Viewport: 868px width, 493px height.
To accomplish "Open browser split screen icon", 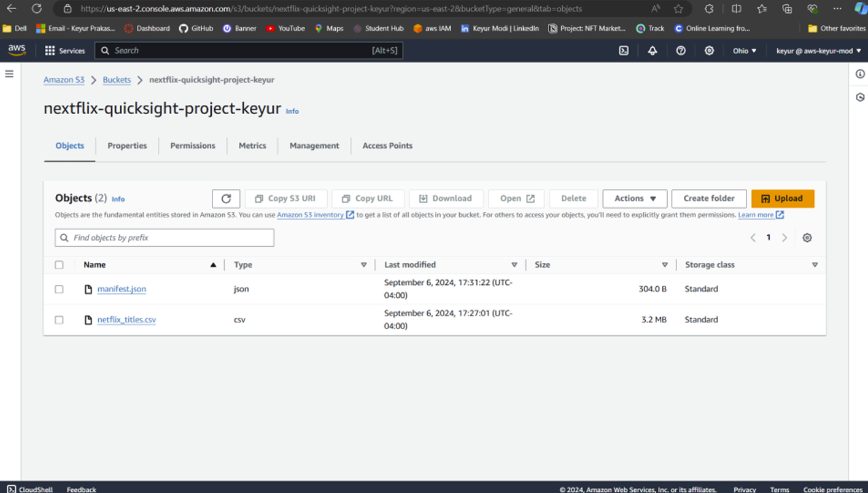I will (x=737, y=9).
